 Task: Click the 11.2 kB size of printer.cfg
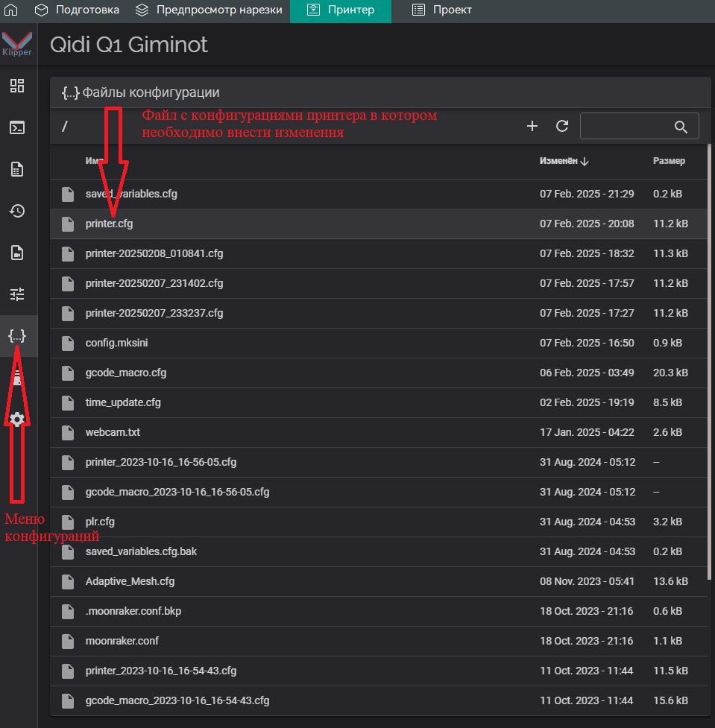(x=670, y=224)
